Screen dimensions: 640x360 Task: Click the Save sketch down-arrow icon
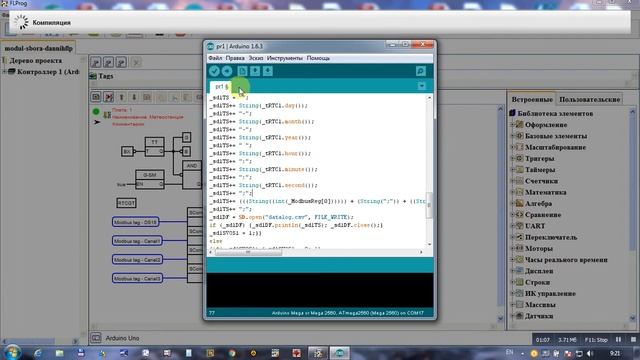click(268, 71)
